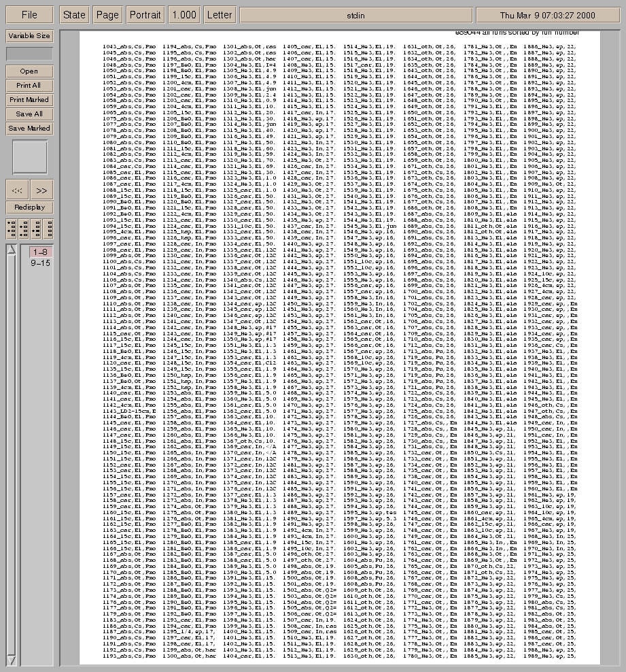Click the Print Marked button

(29, 100)
